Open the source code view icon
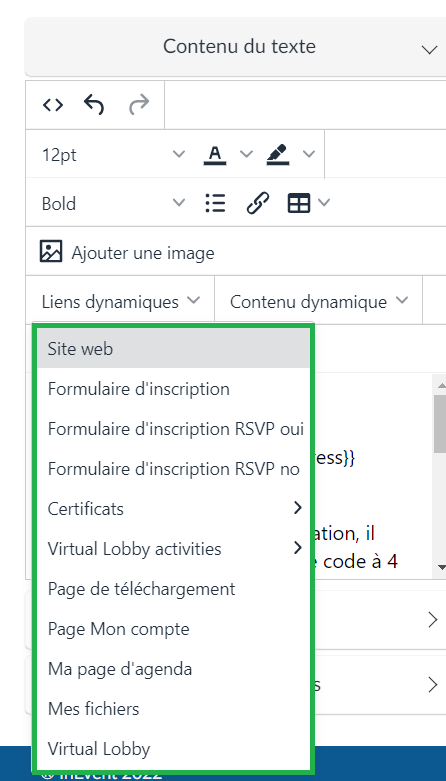The image size is (446, 781). [53, 105]
